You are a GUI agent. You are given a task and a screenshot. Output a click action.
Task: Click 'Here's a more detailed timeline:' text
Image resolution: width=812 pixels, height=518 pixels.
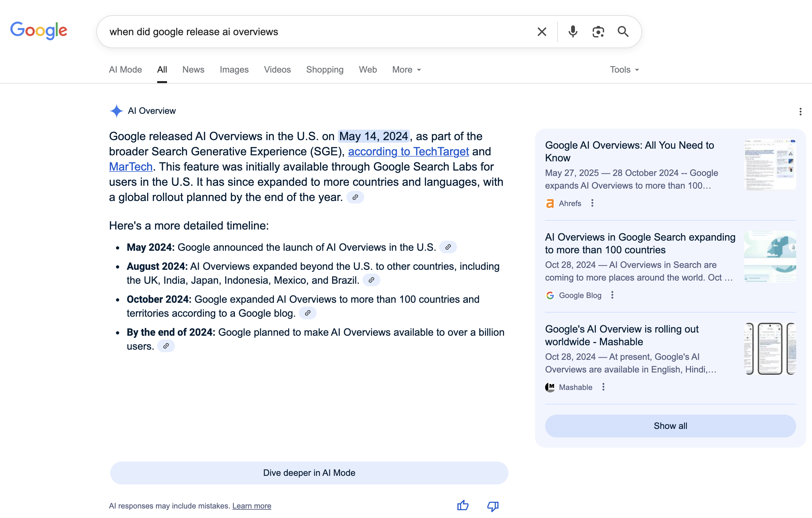tap(189, 226)
